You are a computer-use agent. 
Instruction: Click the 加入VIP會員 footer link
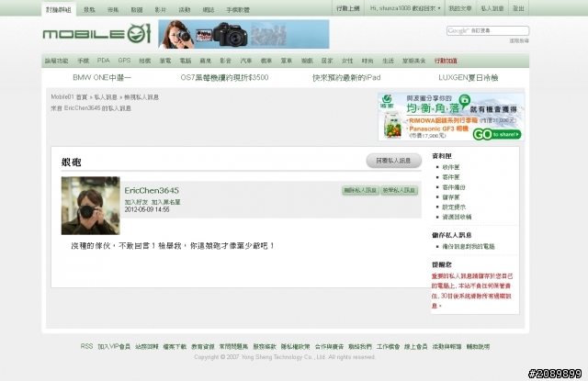coord(114,346)
